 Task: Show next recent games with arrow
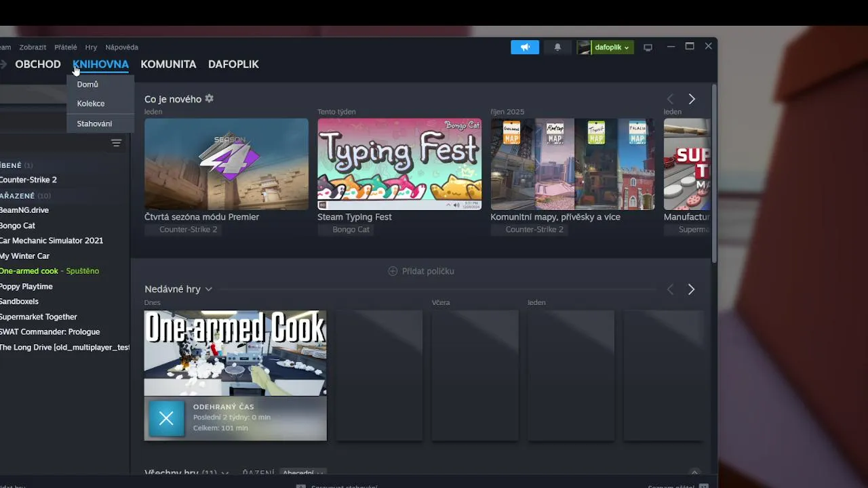[691, 289]
